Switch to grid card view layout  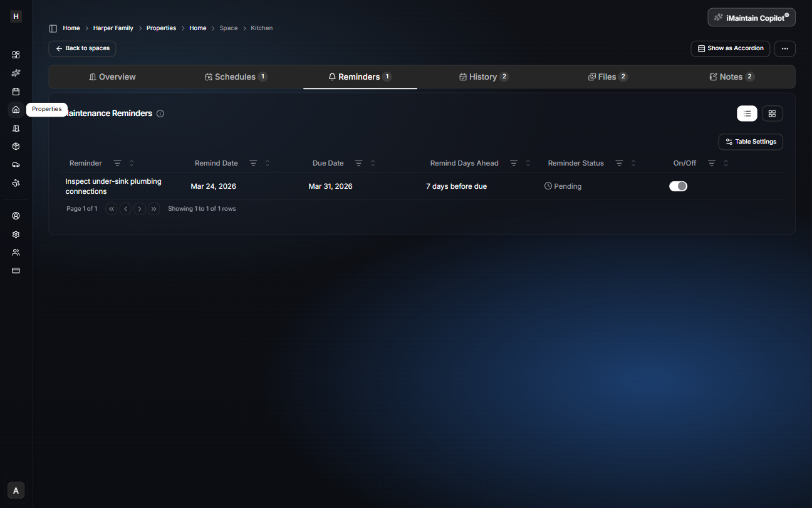(772, 114)
